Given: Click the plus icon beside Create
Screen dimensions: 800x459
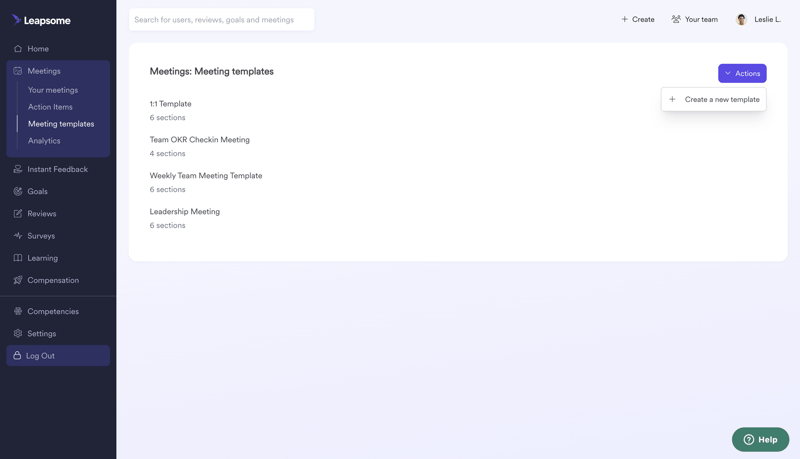Looking at the screenshot, I should 624,19.
